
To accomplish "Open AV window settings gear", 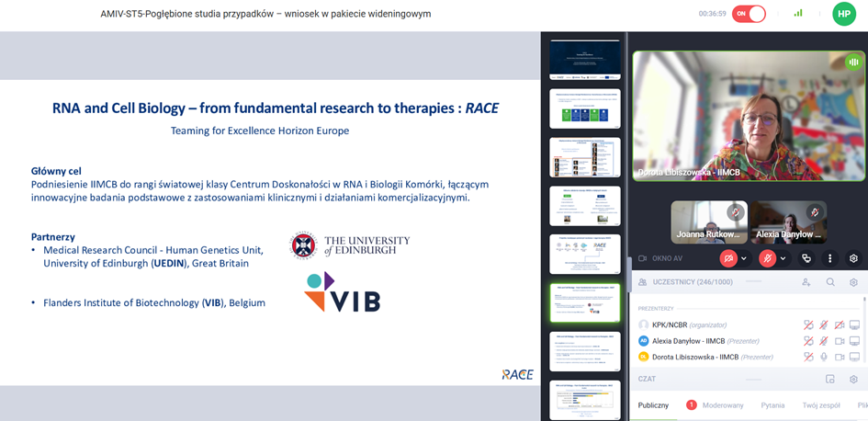I will tap(853, 258).
